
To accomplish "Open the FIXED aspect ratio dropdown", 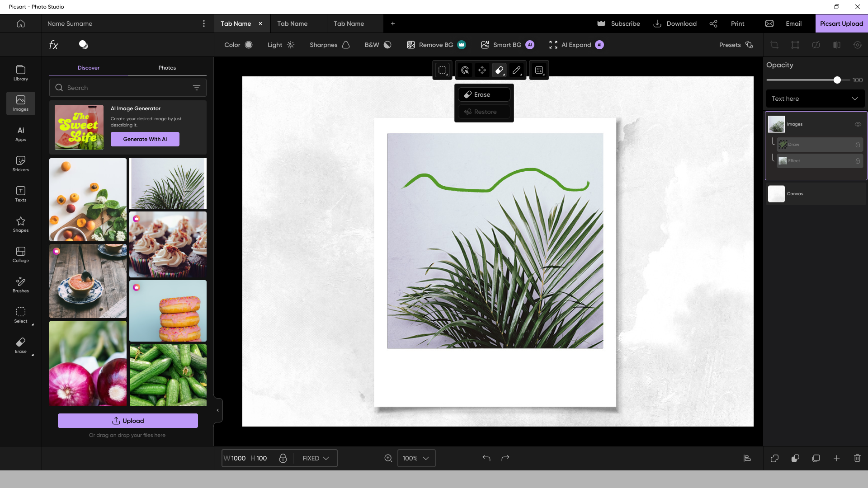I will (315, 458).
